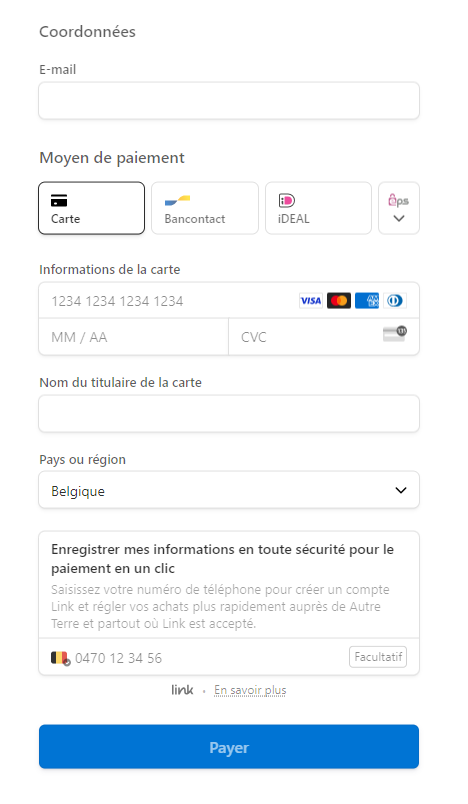The height and width of the screenshot is (804, 468).
Task: Expand more payment methods with eps chevron
Action: click(399, 208)
